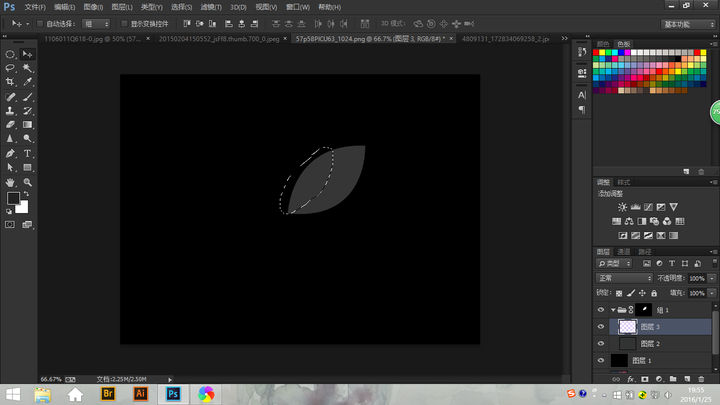Add layer style fx button

(x=630, y=379)
